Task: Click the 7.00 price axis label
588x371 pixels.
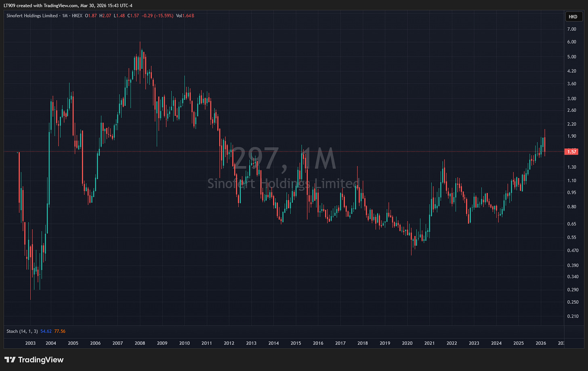Action: 571,29
